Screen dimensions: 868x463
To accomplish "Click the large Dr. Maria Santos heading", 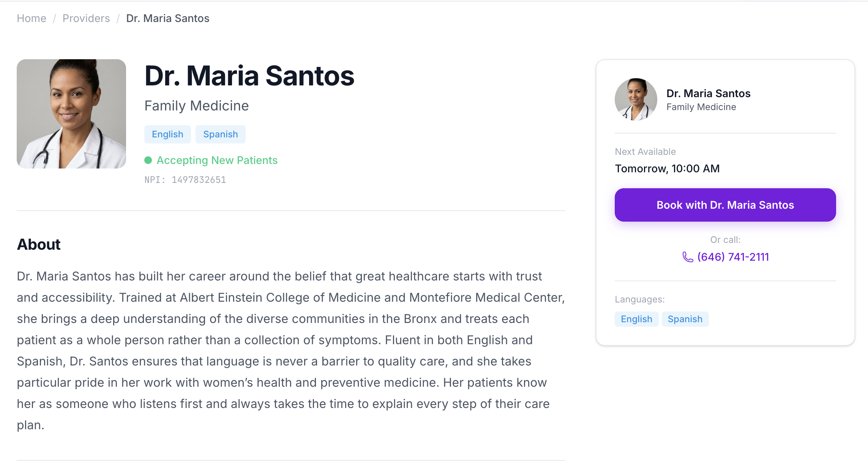I will click(249, 76).
